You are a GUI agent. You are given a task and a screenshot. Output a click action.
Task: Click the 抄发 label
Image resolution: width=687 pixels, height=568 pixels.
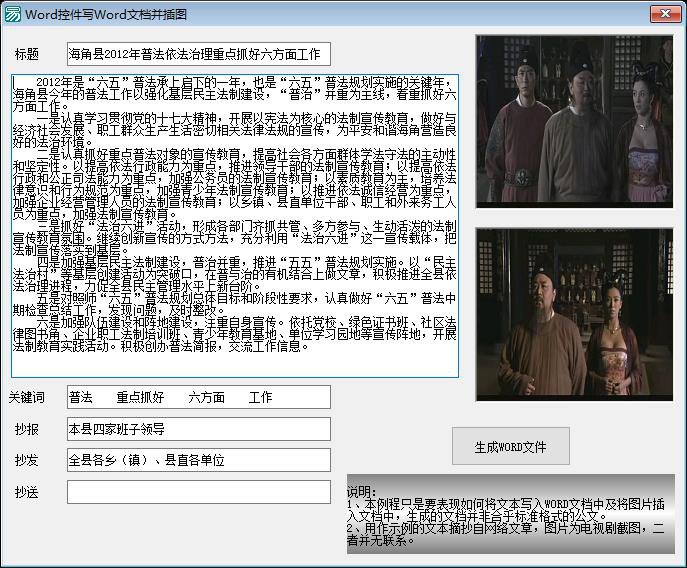click(27, 461)
